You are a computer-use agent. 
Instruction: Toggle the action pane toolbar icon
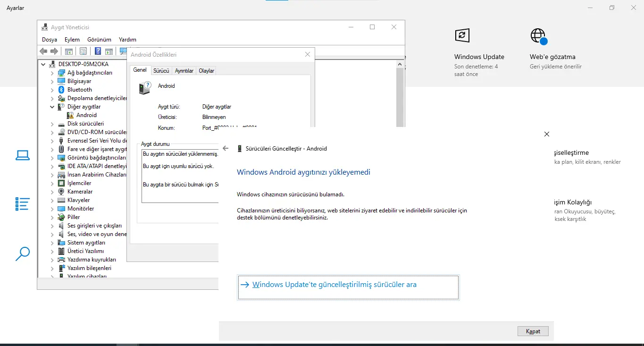click(x=109, y=51)
